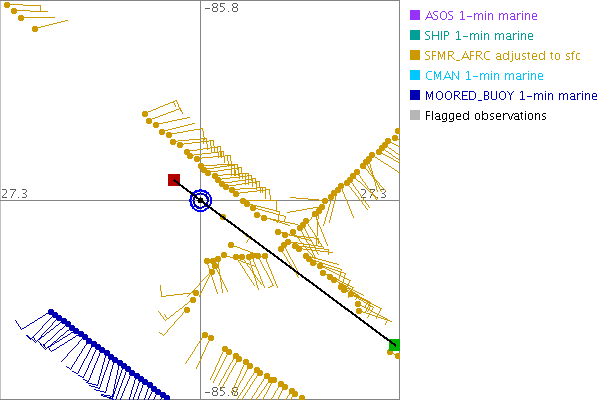Click the gray Flagged observations swatch
600x400 pixels.
pos(415,116)
